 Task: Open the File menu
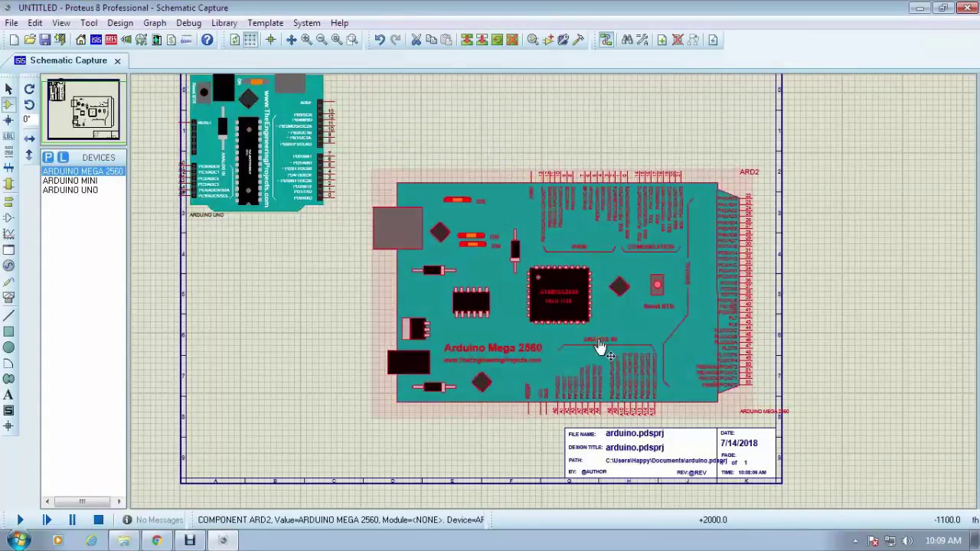click(x=11, y=23)
